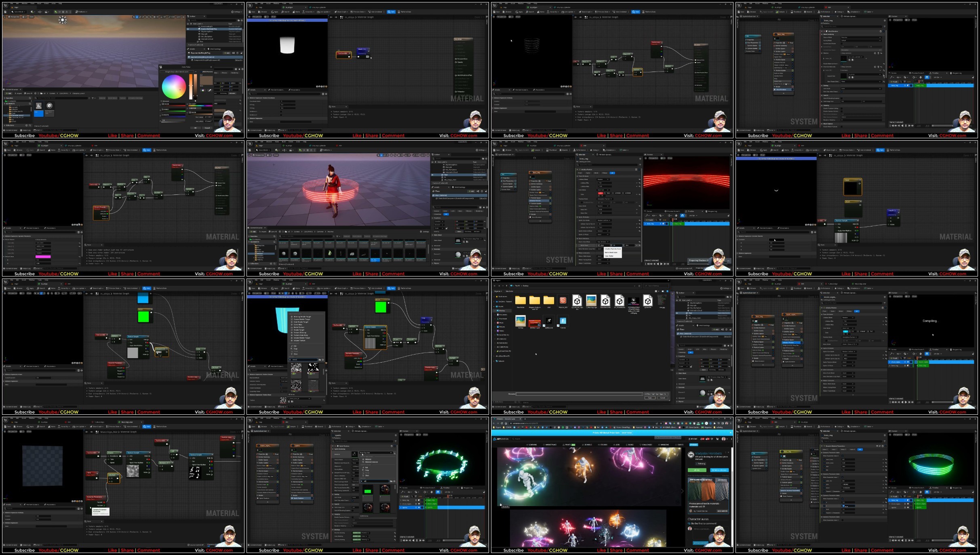Screen dimensions: 980x555
Task: Click Add to collection on ArtStation
Action: (x=719, y=470)
